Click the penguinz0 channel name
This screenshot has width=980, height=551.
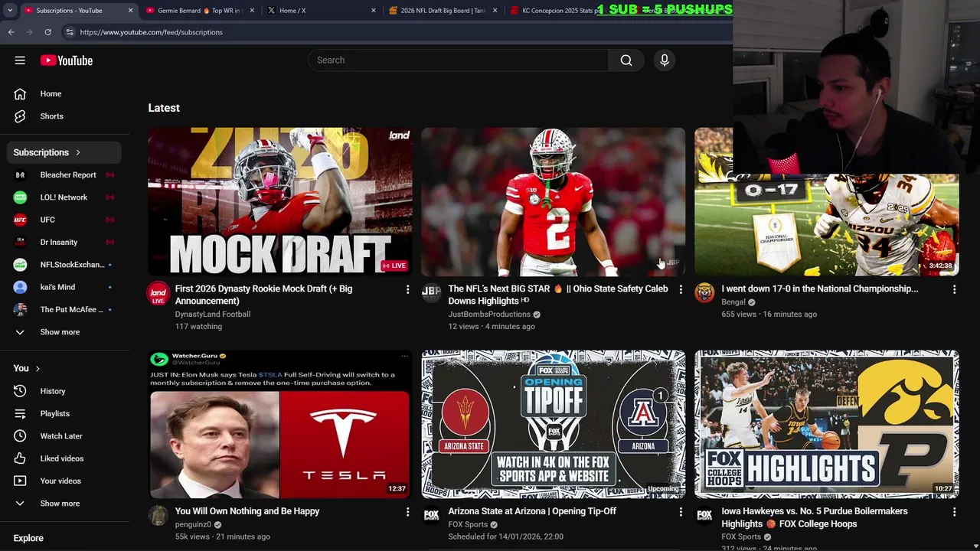(x=193, y=524)
